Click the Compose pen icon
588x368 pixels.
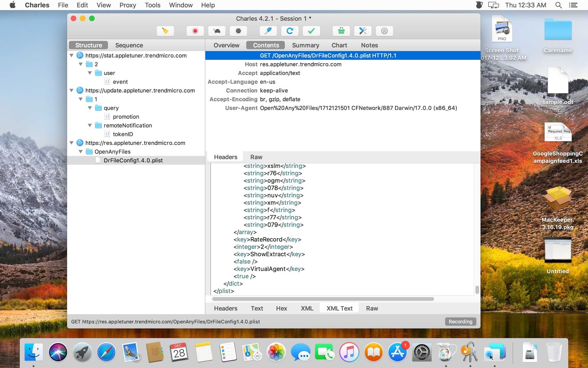(268, 31)
